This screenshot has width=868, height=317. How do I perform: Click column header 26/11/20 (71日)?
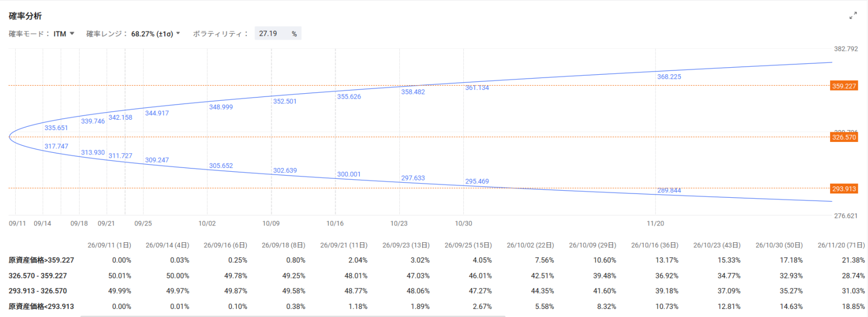841,245
